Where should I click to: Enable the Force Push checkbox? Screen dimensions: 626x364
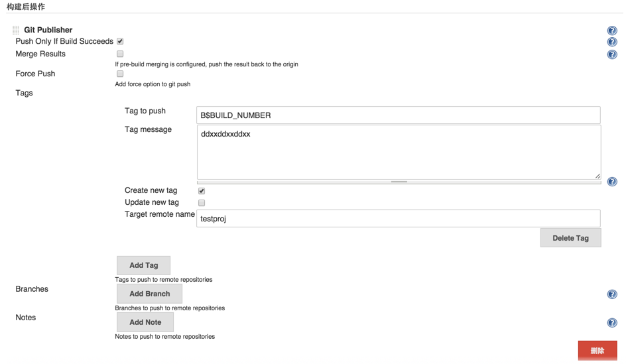pos(120,74)
